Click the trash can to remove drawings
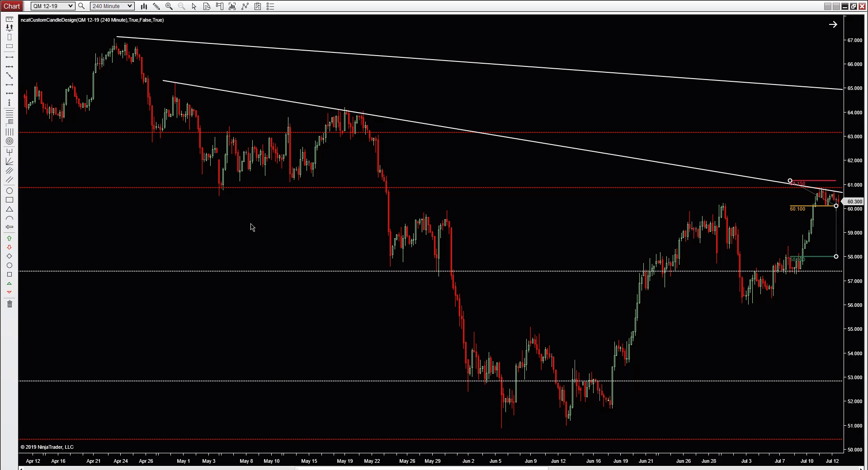 coord(9,304)
